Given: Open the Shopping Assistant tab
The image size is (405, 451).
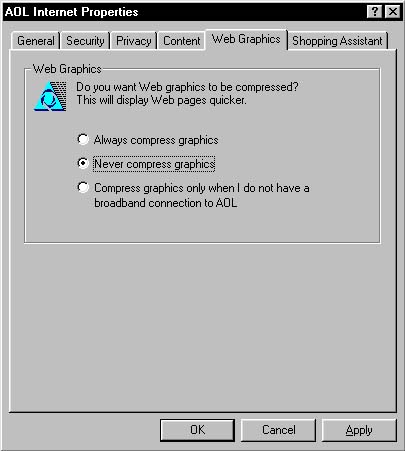Looking at the screenshot, I should tap(337, 41).
